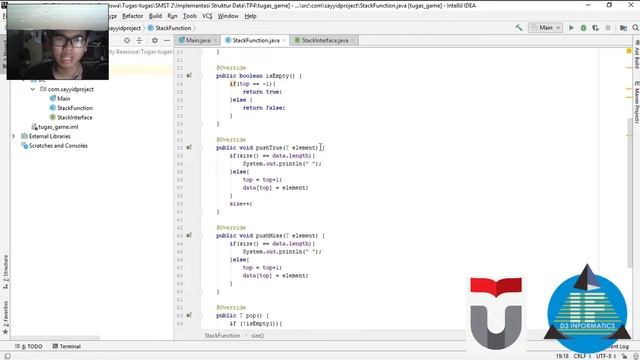Screen dimensions: 640x360
Task: Click the override gutter icon beside isEmpty()
Action: 189,76
